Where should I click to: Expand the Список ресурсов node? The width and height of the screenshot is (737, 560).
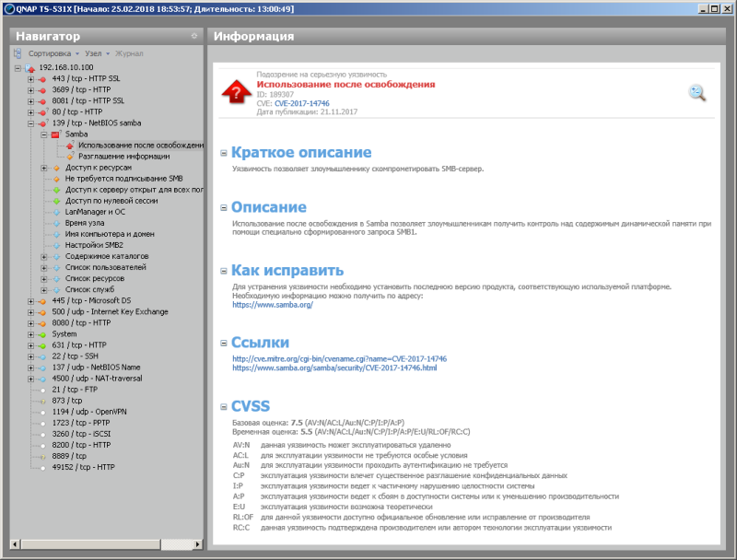tap(43, 279)
